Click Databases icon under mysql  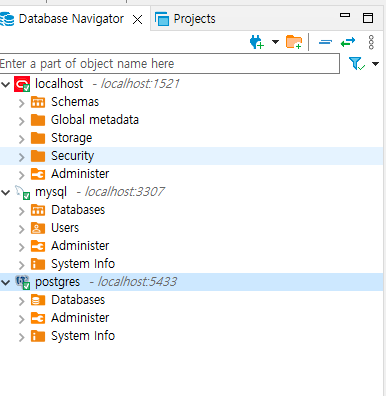pos(38,210)
